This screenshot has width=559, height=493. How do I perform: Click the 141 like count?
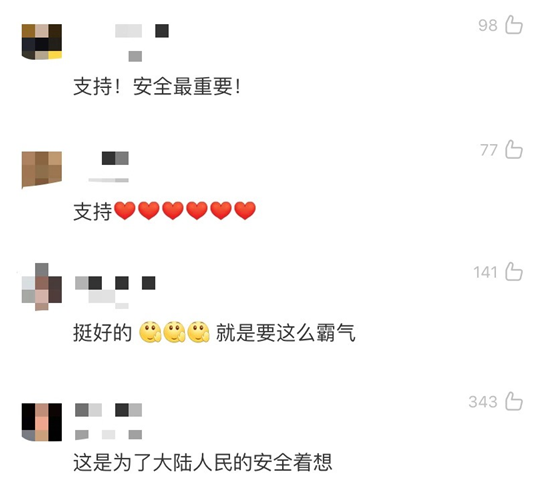(x=485, y=272)
